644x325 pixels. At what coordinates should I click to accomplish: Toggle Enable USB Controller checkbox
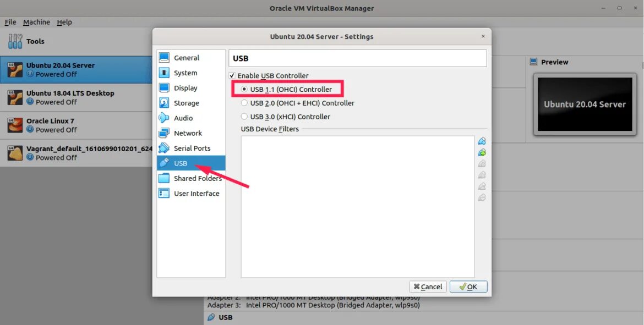232,76
